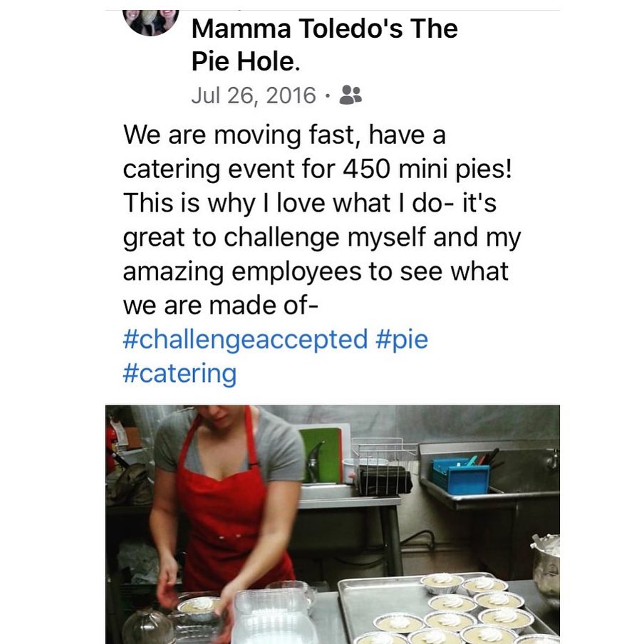Open Mamma Toledo's The Pie Hole page

click(x=324, y=45)
